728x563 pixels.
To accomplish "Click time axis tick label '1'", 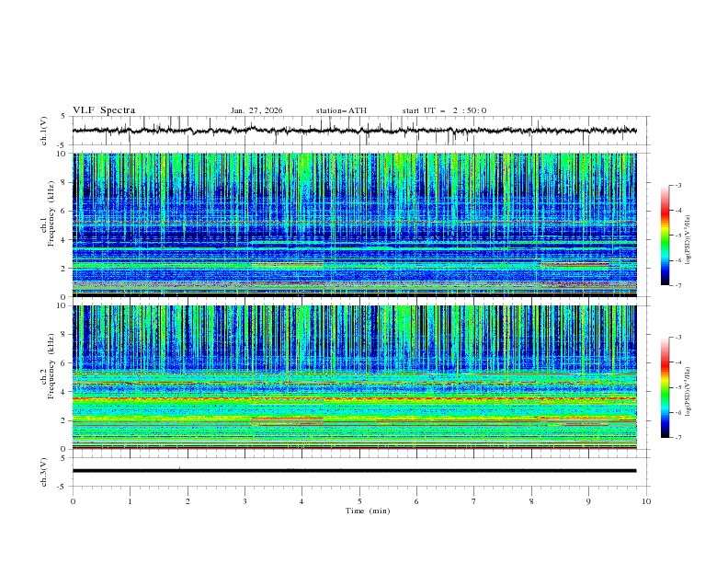I will pyautogui.click(x=130, y=501).
